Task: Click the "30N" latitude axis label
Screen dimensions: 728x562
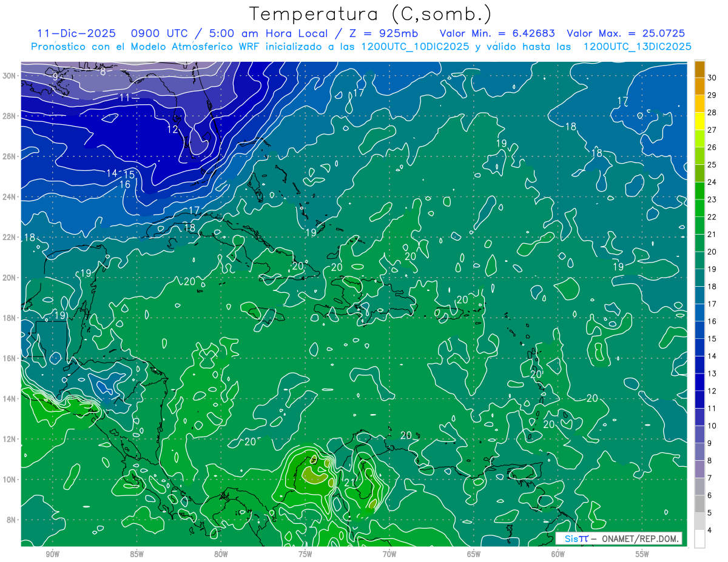Action: click(10, 76)
